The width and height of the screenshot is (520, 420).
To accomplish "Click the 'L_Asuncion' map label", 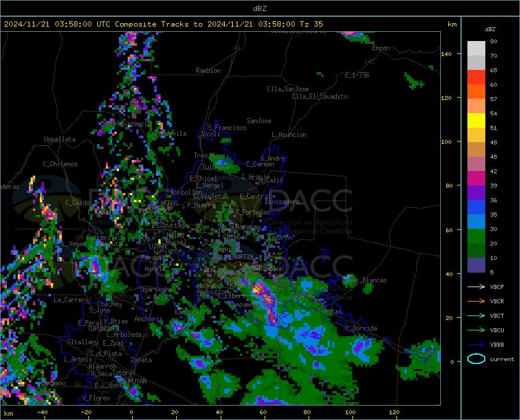I will 289,135.
